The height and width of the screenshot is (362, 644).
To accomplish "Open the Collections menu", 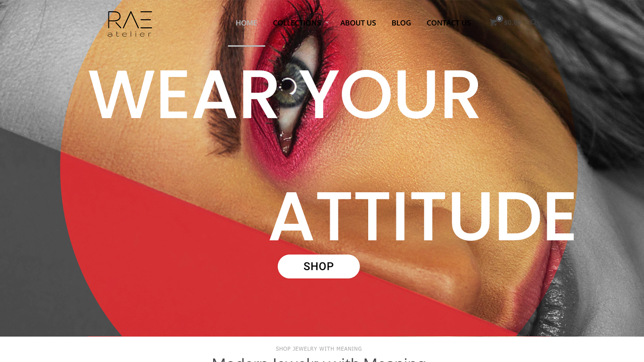I will point(297,23).
